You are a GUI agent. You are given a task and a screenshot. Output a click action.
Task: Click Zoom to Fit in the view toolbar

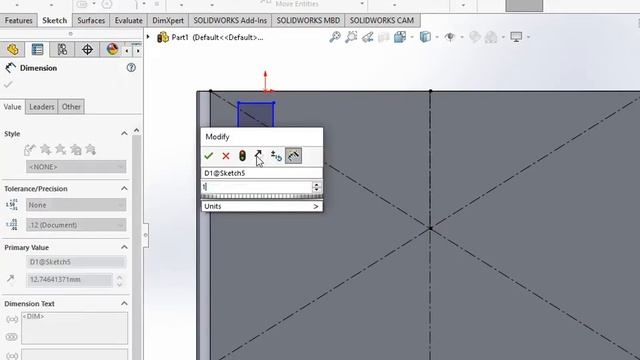tap(335, 37)
